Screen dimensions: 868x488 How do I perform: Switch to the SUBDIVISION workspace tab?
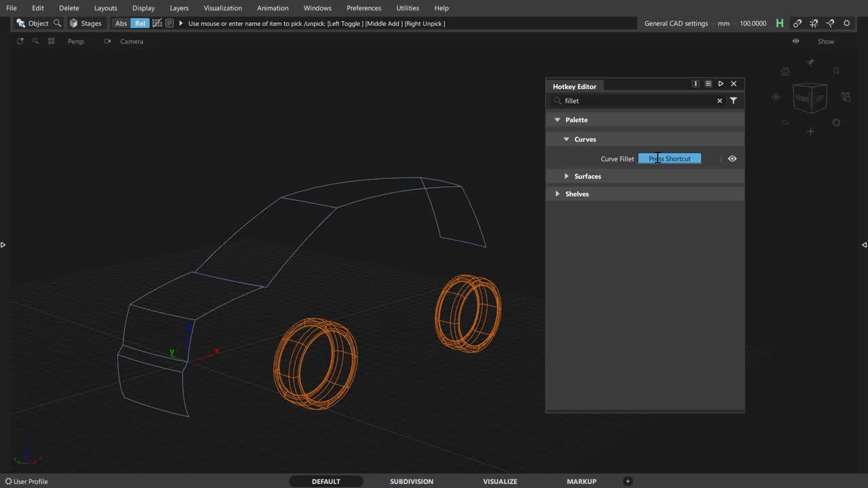[411, 481]
